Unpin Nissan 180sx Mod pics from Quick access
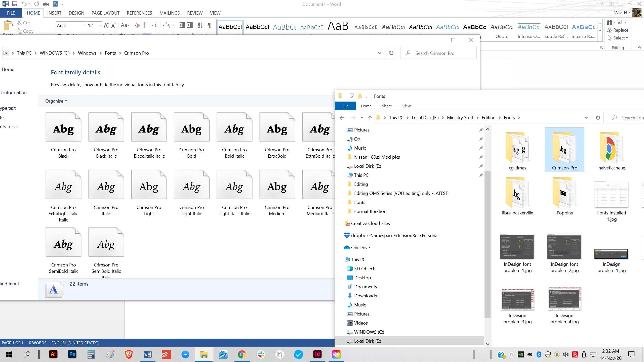This screenshot has height=362, width=644. point(481,157)
